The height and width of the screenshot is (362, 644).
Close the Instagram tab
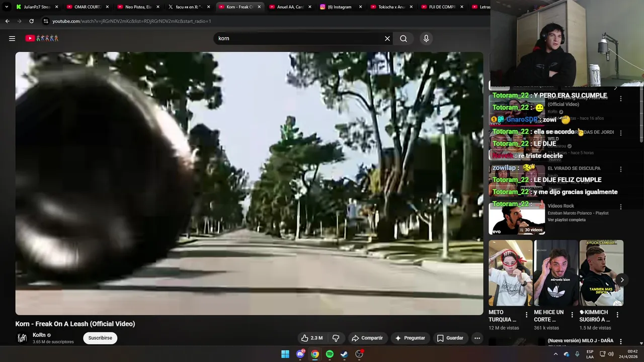pos(360,7)
